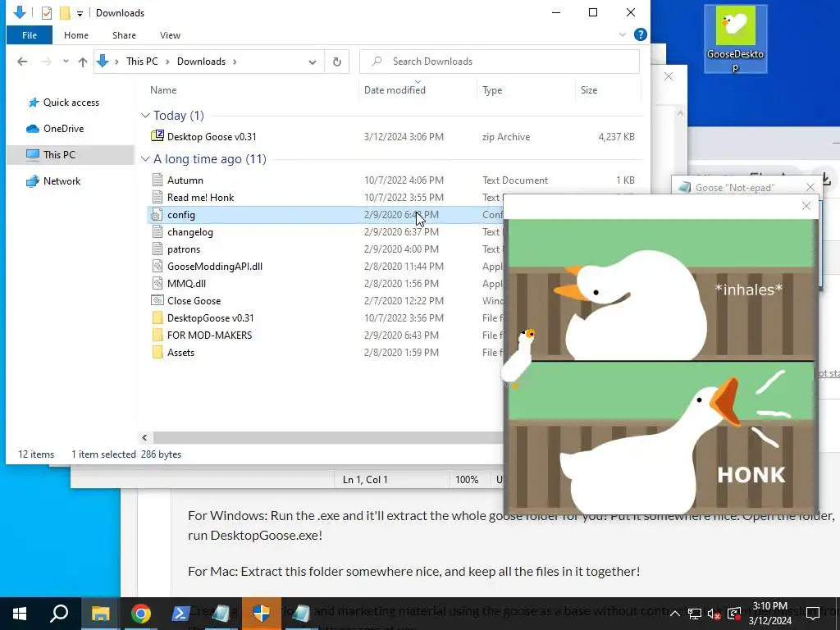Sort by the Size column header
Screen dimensions: 840x630
click(589, 90)
